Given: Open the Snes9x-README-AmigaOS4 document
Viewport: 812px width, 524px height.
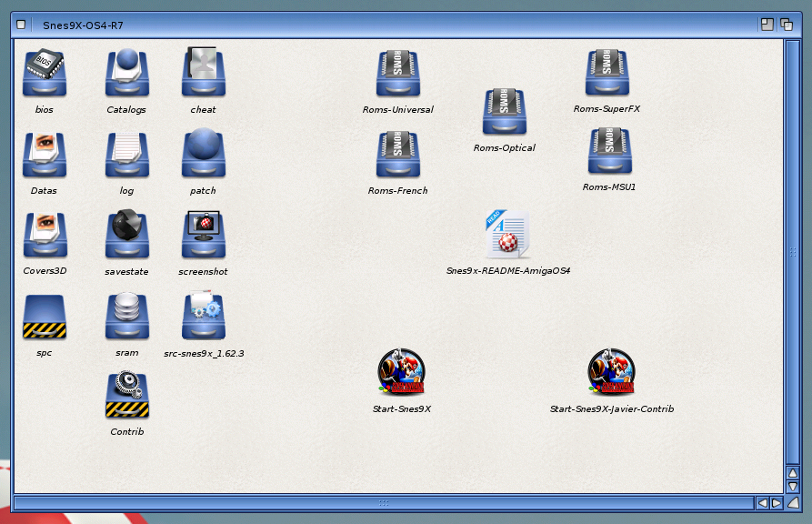Looking at the screenshot, I should click(507, 235).
